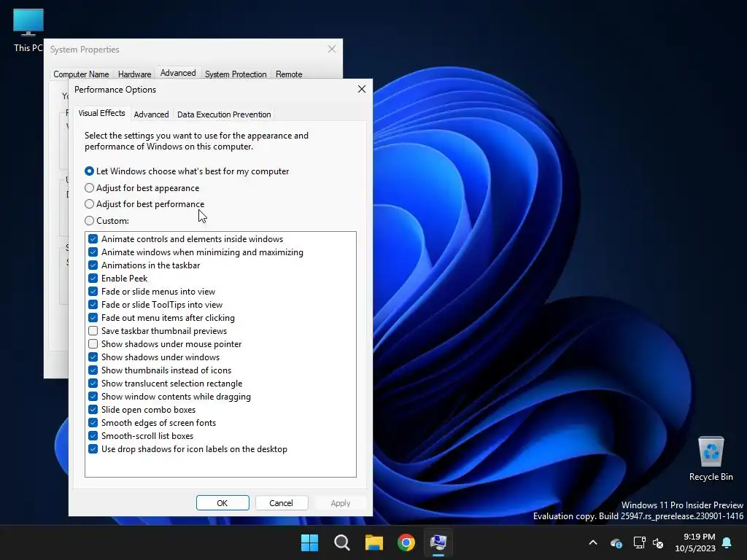Open Data Execution Prevention tab
747x560 pixels.
(x=224, y=114)
